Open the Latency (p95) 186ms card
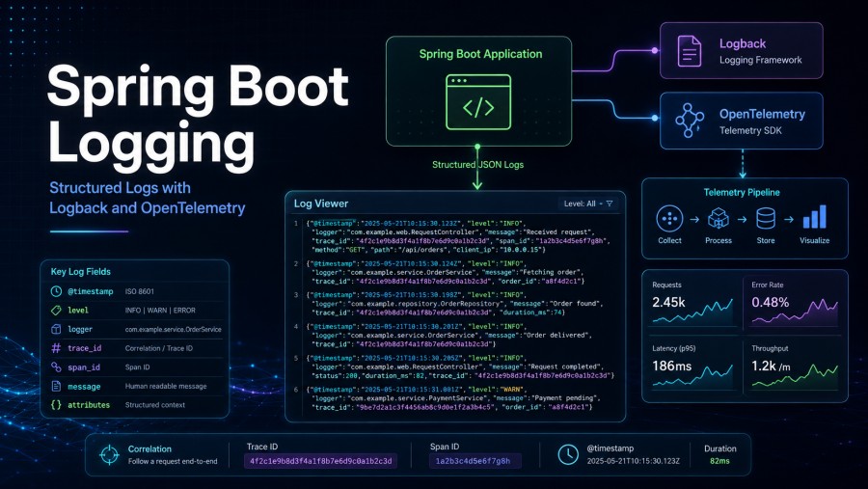This screenshot has width=868, height=489. click(692, 367)
